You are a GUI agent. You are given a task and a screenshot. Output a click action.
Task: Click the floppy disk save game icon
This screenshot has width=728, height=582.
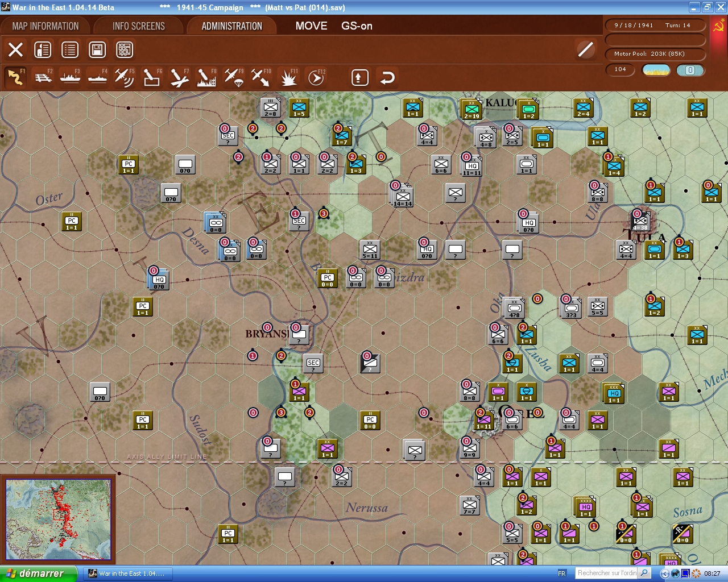point(97,50)
